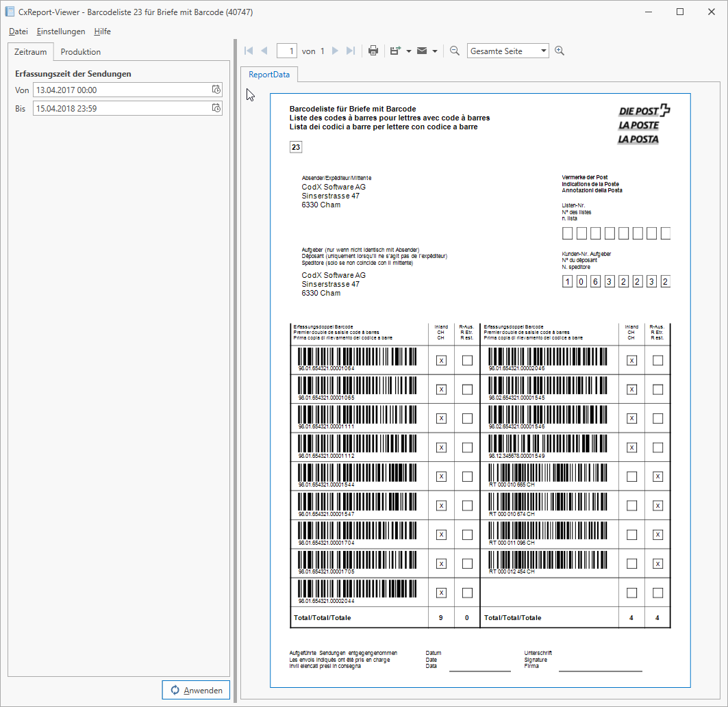Click CodX Software AG under Aufgeber
The image size is (728, 707).
334,275
